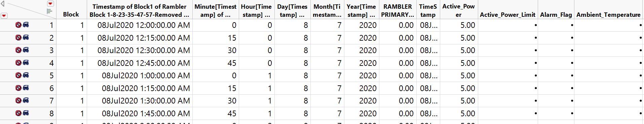Click timestamp cell 08Jul2020 12:30:00.00 AM

pos(144,50)
